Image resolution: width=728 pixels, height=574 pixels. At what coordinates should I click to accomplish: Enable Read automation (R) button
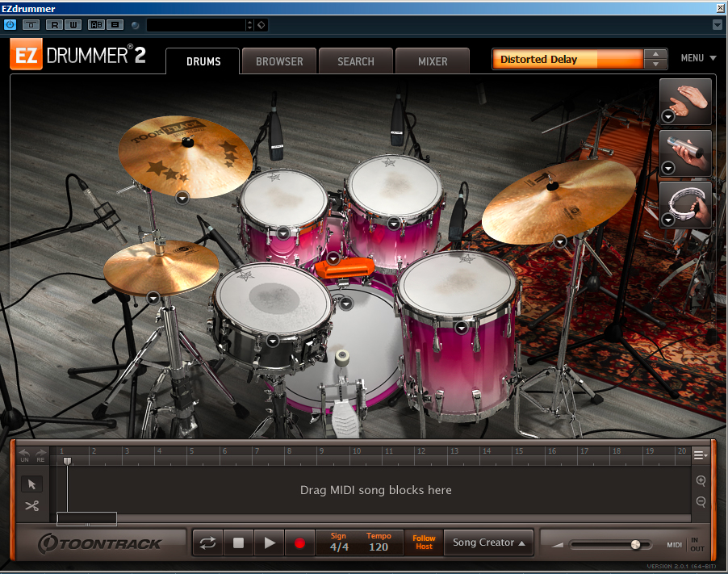tap(55, 24)
